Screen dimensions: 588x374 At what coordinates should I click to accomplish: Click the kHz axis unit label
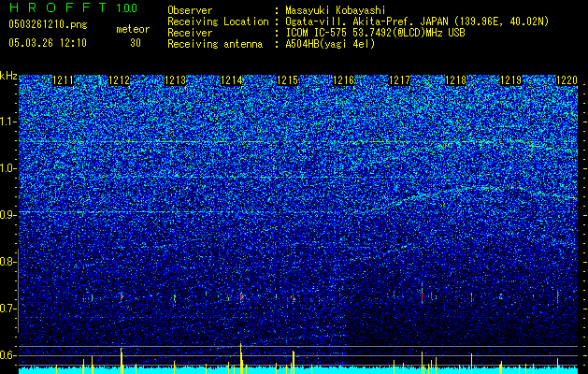[x=8, y=76]
